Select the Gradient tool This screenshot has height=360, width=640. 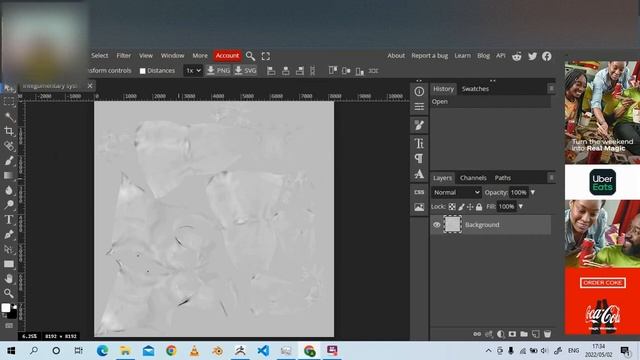[9, 175]
